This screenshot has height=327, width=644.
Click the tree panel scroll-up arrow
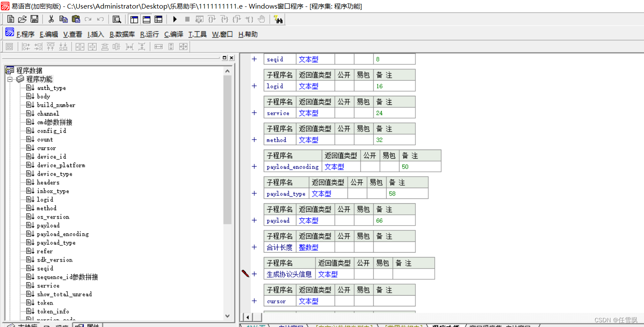[228, 71]
